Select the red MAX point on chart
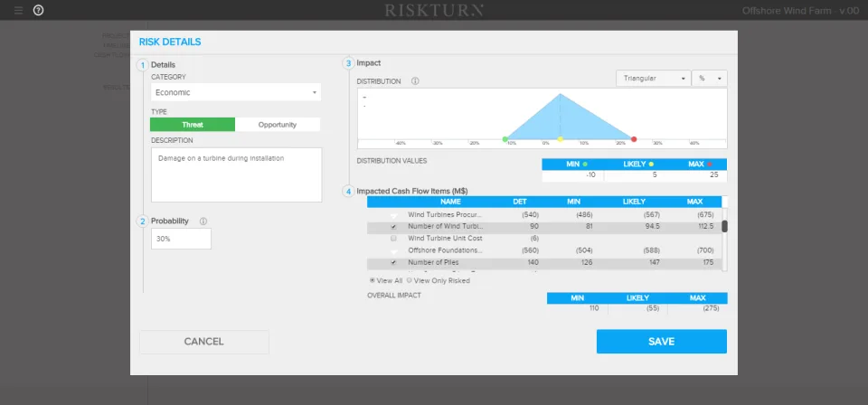Image resolution: width=868 pixels, height=405 pixels. click(634, 139)
